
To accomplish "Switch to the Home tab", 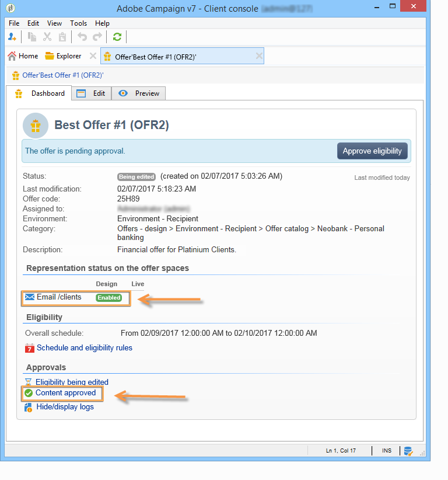I will (23, 56).
